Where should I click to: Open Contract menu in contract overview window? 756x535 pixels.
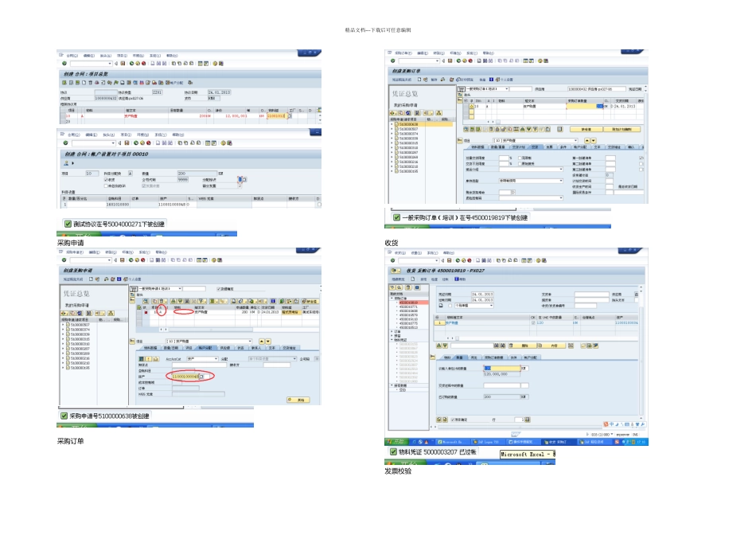click(72, 56)
